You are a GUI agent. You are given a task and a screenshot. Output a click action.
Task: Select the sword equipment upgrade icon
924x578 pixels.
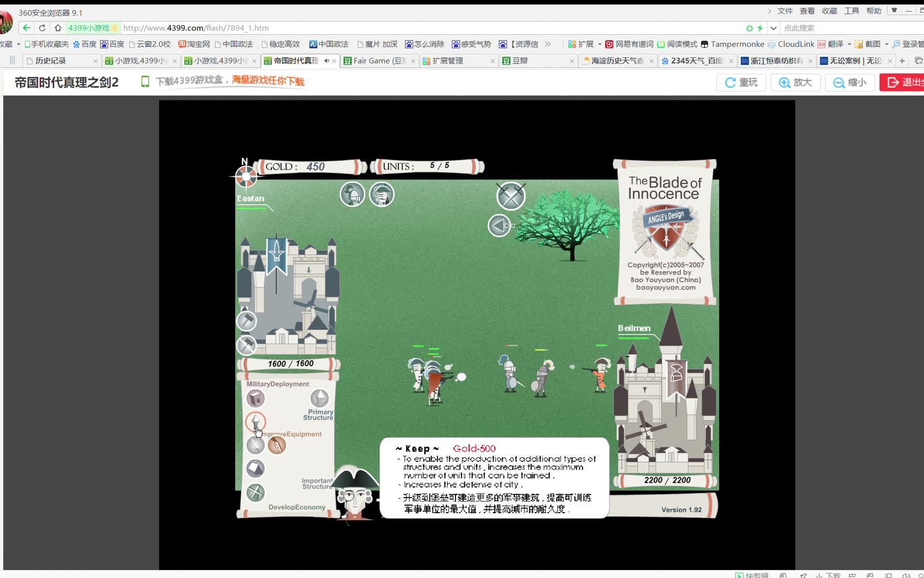coord(255,445)
